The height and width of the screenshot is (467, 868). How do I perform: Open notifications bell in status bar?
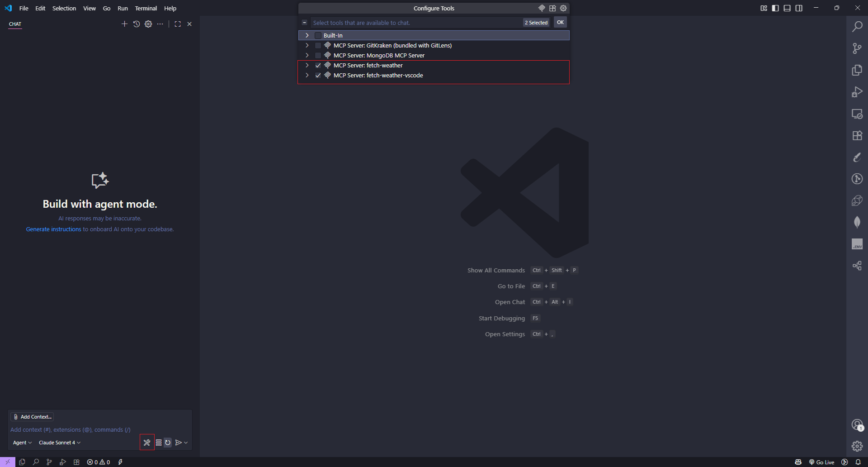coord(858,462)
